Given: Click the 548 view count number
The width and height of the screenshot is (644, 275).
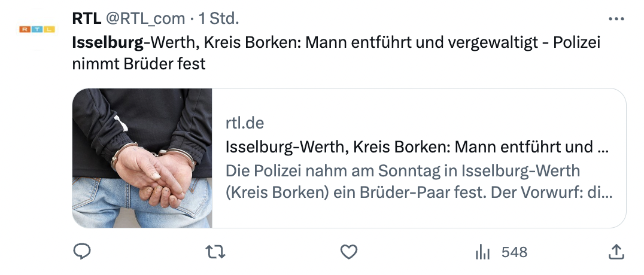Looking at the screenshot, I should (514, 252).
